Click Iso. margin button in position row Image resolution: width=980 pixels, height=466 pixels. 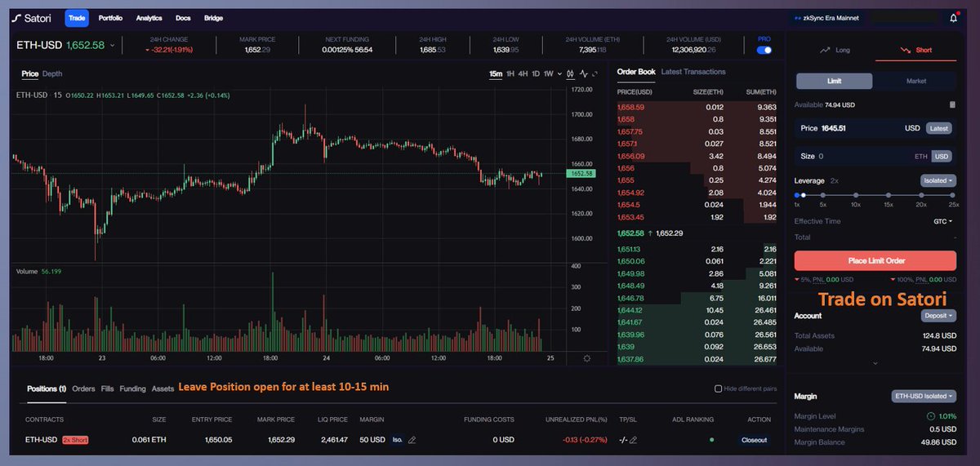point(398,440)
